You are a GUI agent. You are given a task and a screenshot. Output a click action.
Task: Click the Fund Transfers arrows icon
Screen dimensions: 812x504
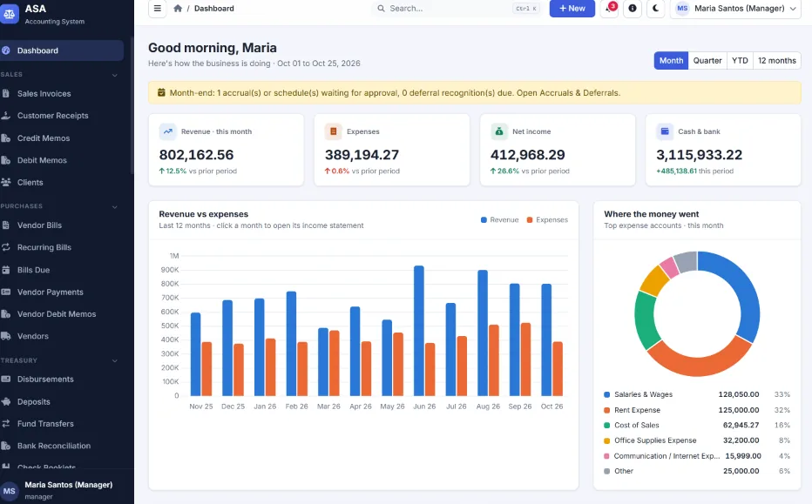pos(6,424)
